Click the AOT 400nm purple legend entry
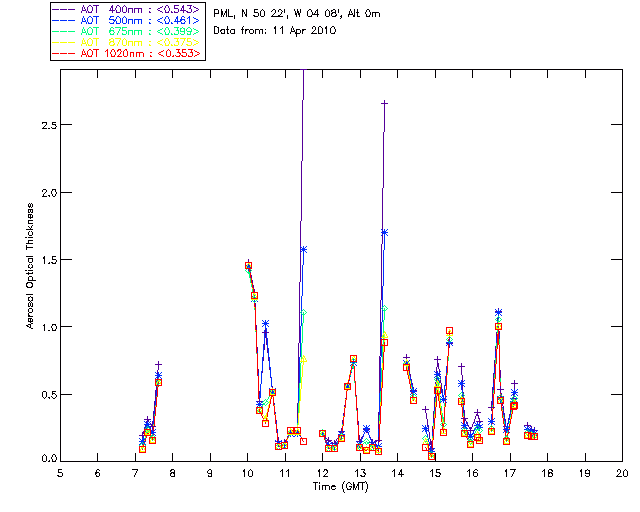The height and width of the screenshot is (512, 640). click(x=129, y=9)
